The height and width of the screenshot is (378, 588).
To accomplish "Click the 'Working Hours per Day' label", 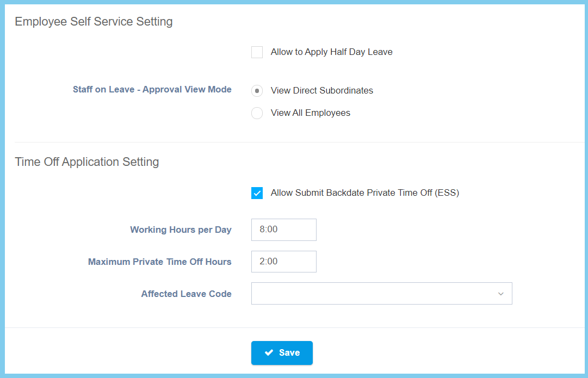I will coord(181,230).
